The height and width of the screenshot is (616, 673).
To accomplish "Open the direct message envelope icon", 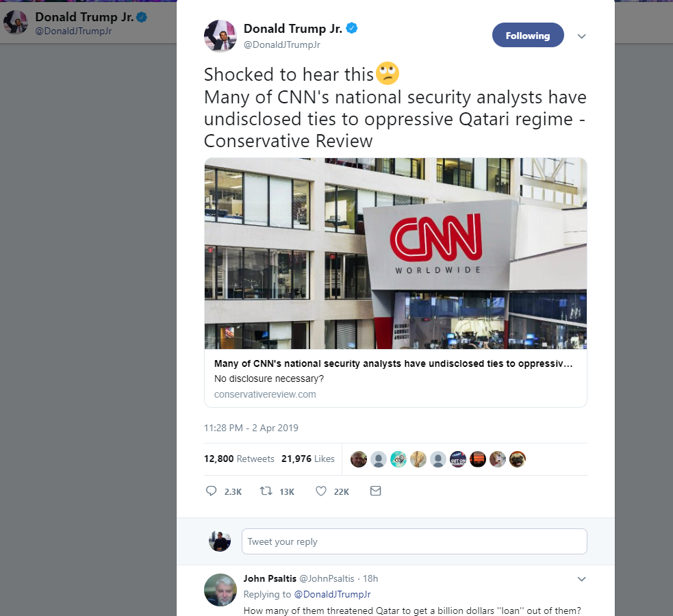I will pos(376,491).
